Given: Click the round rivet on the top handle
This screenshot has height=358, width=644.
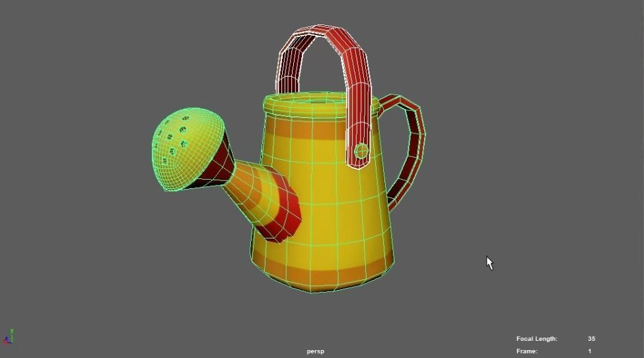Looking at the screenshot, I should 361,151.
